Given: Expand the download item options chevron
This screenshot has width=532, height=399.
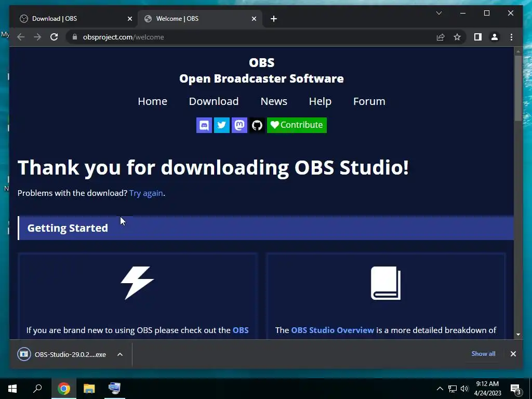Looking at the screenshot, I should (x=120, y=354).
